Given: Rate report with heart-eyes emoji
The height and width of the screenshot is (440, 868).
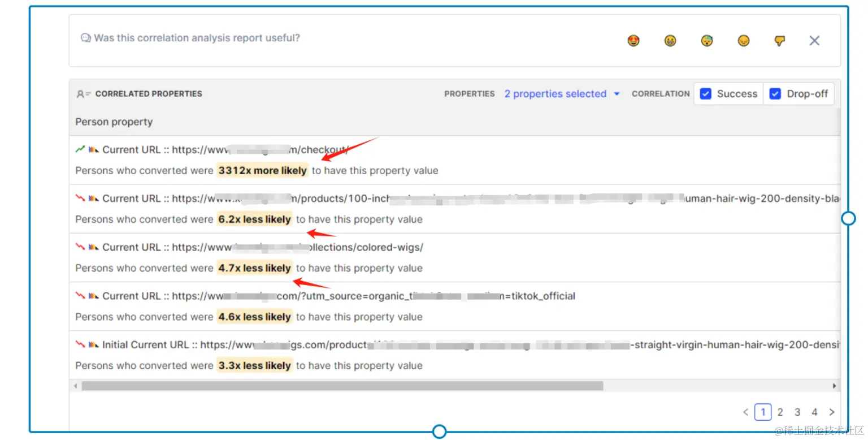Looking at the screenshot, I should [x=633, y=41].
